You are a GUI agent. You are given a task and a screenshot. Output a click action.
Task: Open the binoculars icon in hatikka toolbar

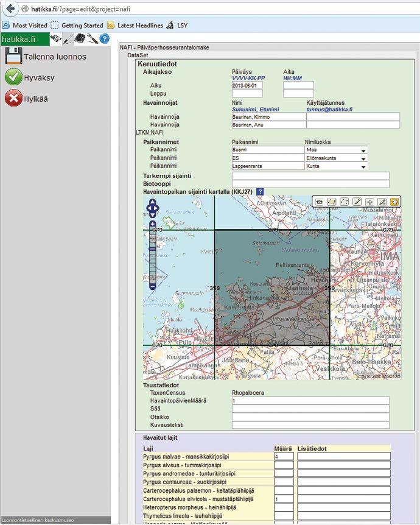pos(55,39)
